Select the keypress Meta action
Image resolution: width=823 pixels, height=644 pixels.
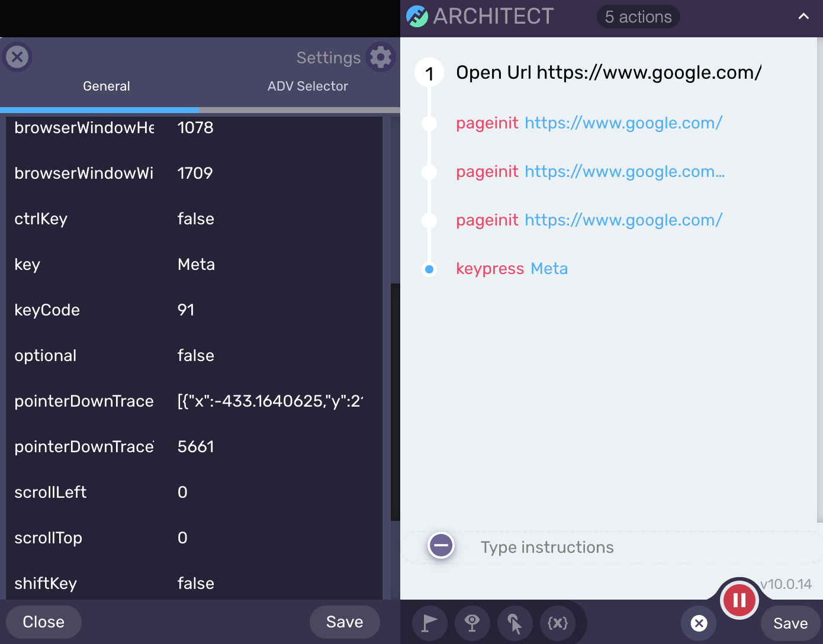[x=512, y=269]
